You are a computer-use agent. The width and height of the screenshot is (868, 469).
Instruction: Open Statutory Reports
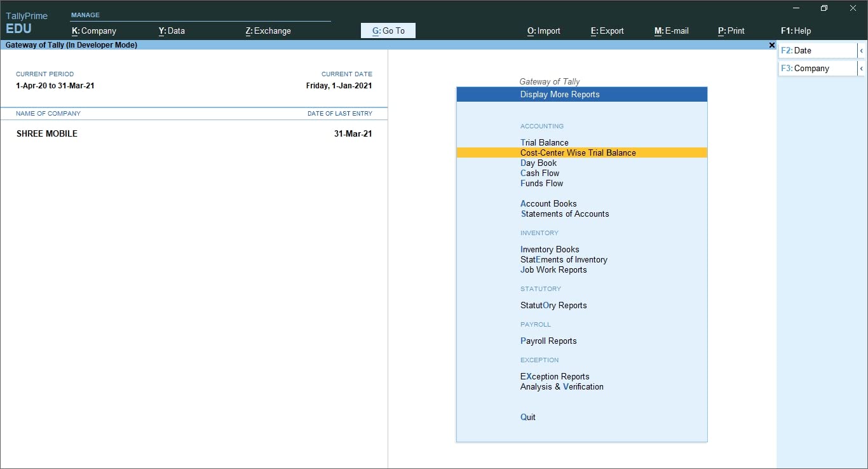point(553,305)
